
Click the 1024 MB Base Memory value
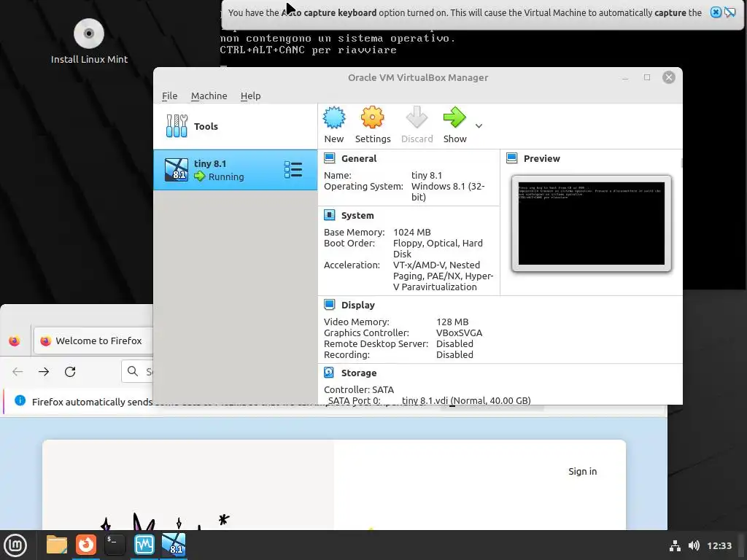point(411,233)
